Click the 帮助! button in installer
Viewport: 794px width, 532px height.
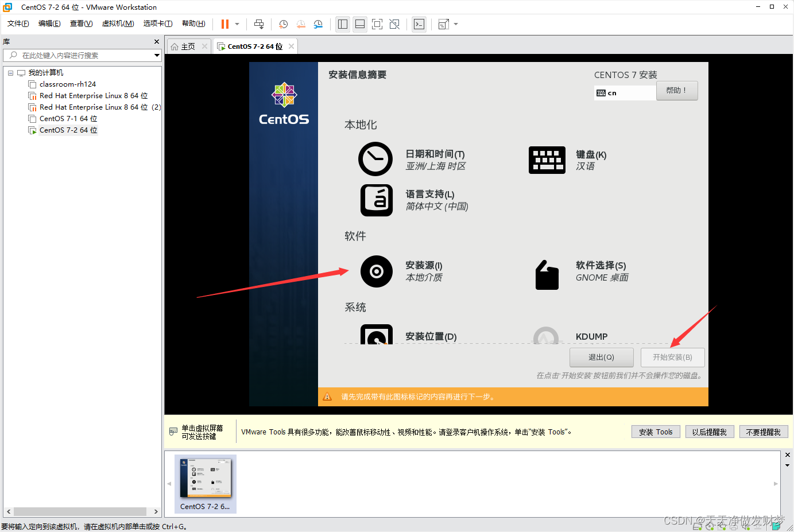point(677,91)
